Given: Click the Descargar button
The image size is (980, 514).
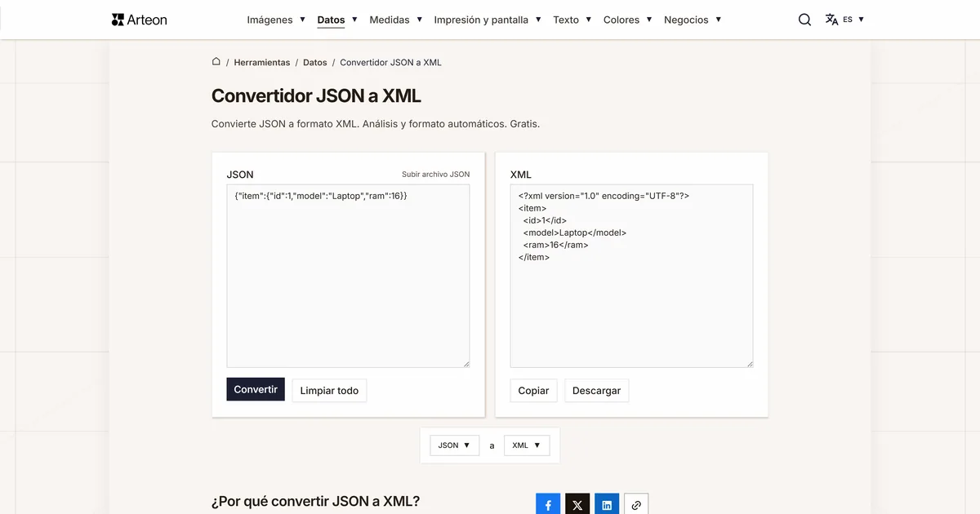Looking at the screenshot, I should pyautogui.click(x=596, y=391).
